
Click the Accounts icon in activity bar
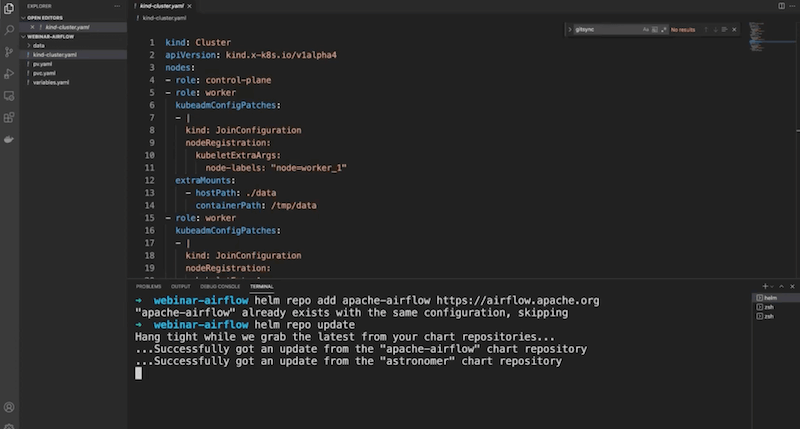tap(9, 407)
